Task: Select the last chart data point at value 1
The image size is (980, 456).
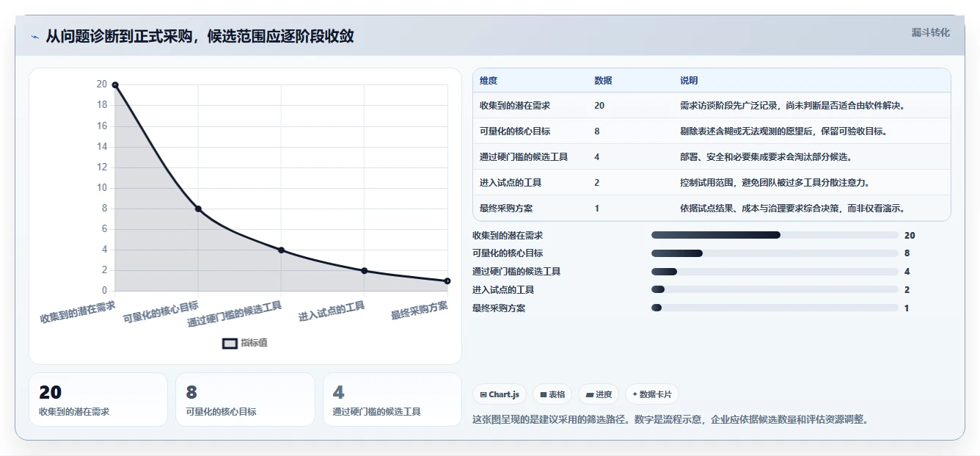Action: pos(447,281)
